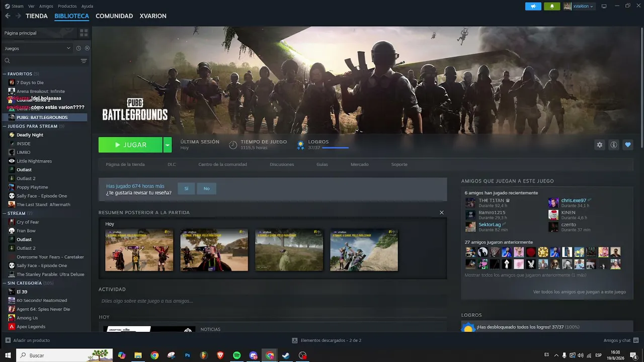Close the post-game summary panel

point(442,213)
